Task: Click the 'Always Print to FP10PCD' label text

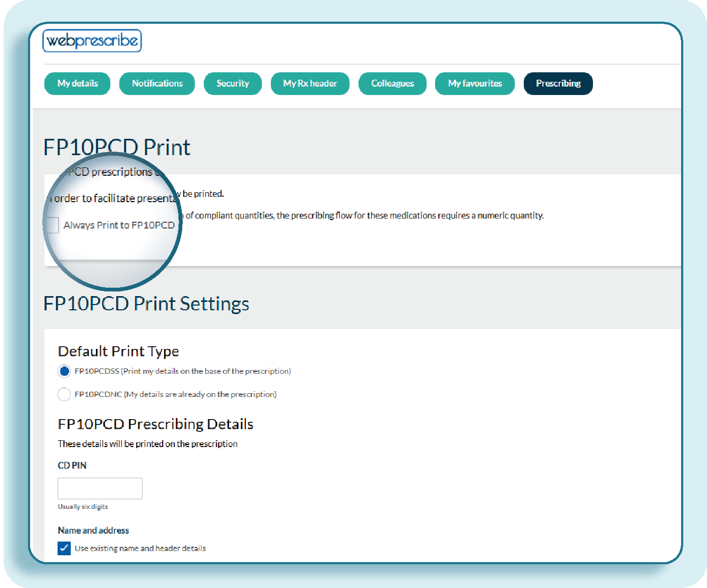Action: [x=119, y=225]
